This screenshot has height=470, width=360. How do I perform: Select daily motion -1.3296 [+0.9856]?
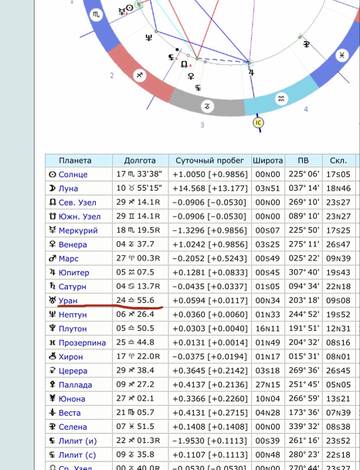210,230
